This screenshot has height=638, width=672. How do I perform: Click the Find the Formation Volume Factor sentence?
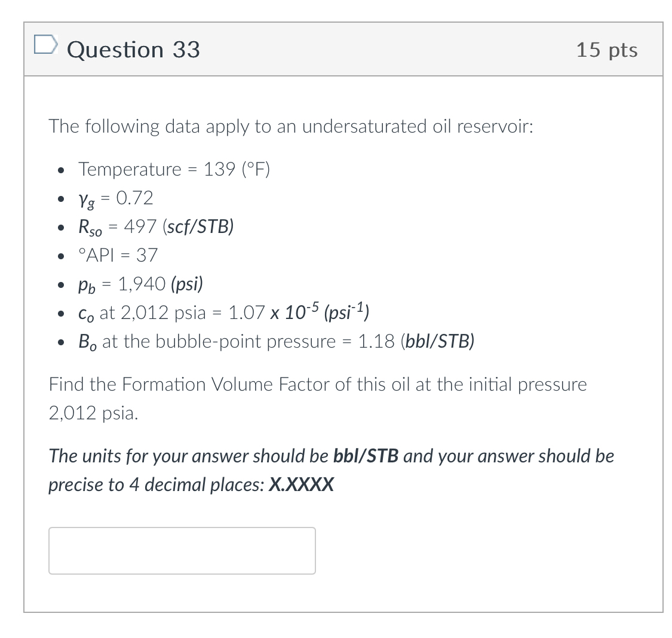317,384
